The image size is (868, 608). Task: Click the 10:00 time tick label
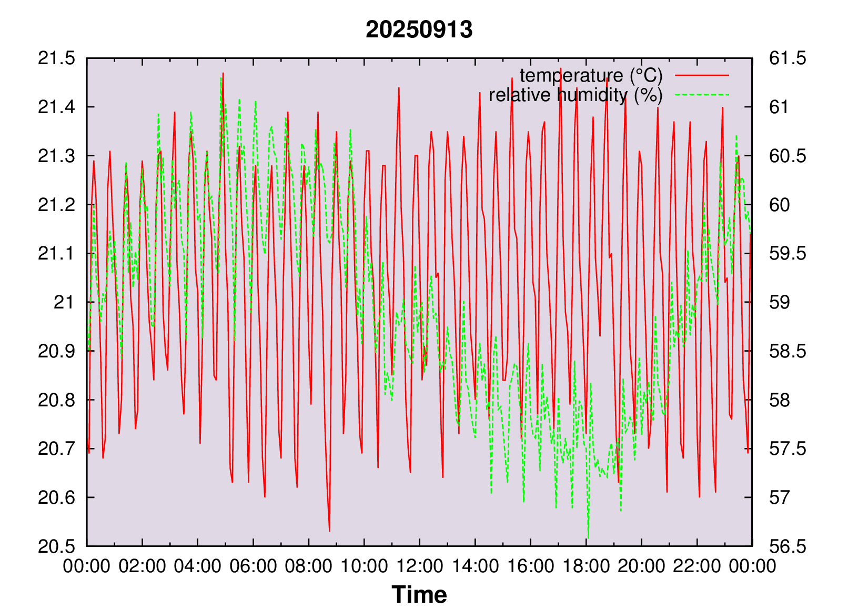tap(364, 566)
